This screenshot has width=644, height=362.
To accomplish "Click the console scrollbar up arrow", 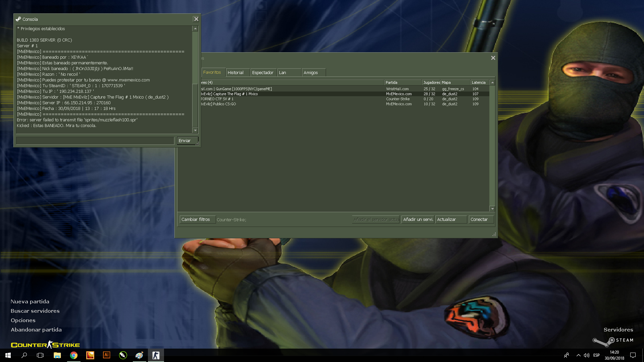I will click(195, 29).
